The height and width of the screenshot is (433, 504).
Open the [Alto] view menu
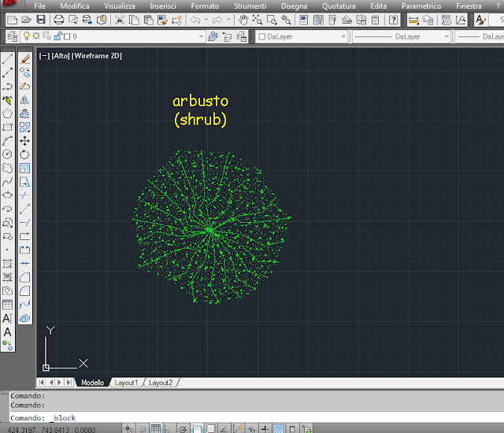[61, 56]
